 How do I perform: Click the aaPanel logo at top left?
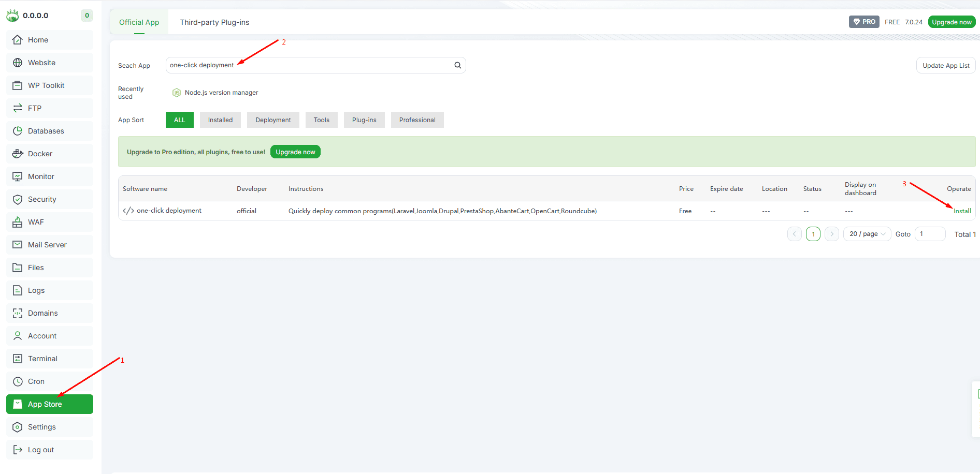(12, 16)
